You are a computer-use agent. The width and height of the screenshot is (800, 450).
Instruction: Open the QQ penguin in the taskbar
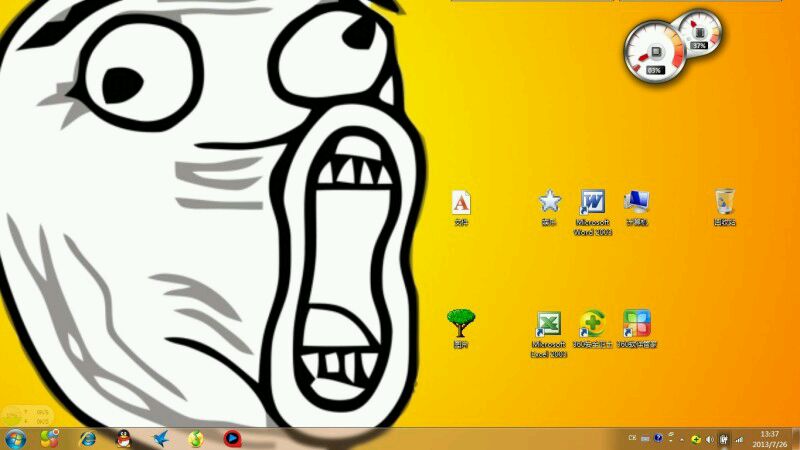pos(123,439)
